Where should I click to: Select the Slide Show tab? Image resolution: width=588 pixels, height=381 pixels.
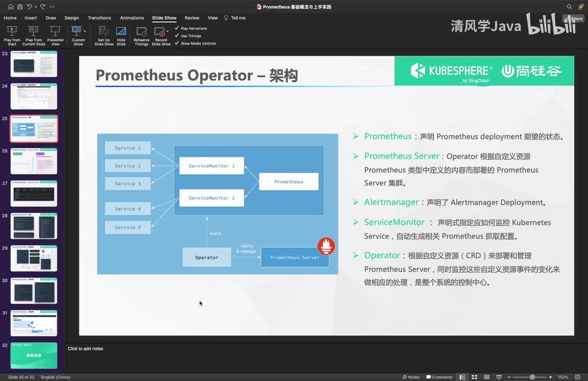pyautogui.click(x=164, y=18)
